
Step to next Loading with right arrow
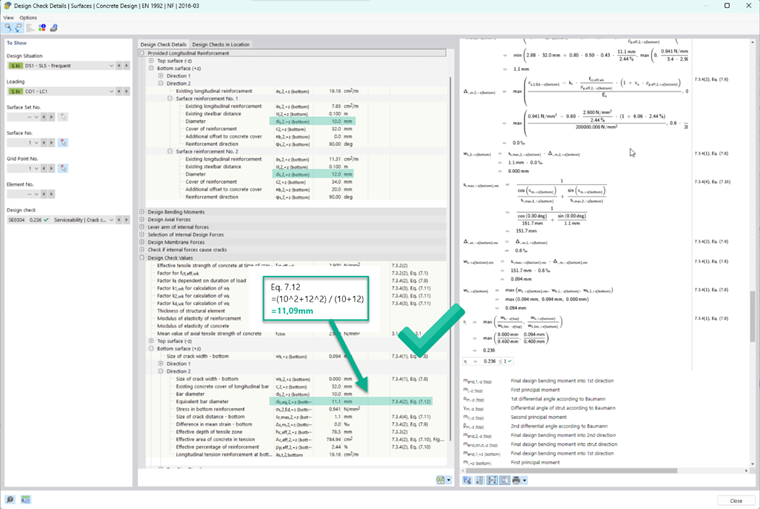127,91
